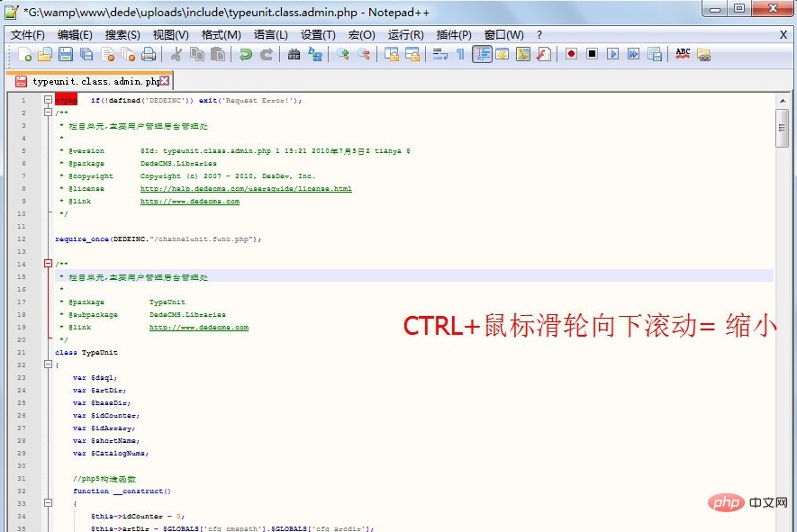797x532 pixels.
Task: Collapse the TypeUnit class fold at line 22
Action: click(x=48, y=365)
